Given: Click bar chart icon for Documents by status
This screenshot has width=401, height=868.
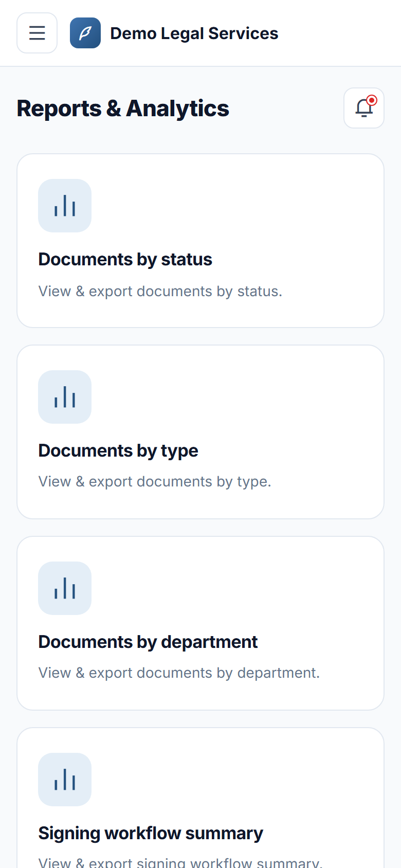Looking at the screenshot, I should [65, 206].
